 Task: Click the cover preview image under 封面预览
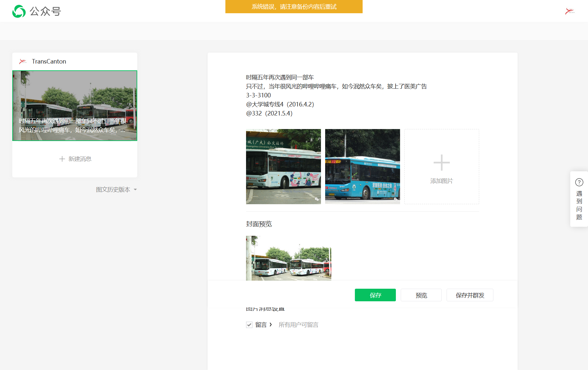coord(289,258)
